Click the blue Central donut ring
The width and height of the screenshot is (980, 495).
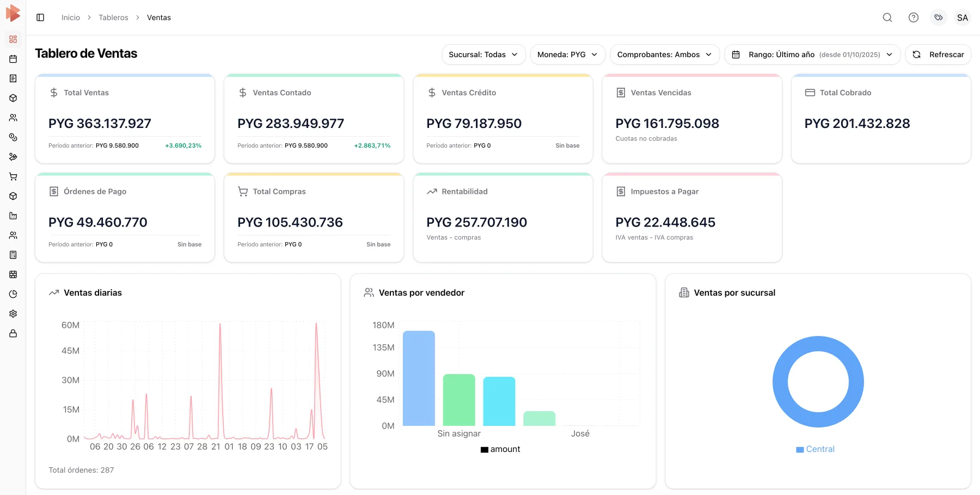point(780,382)
